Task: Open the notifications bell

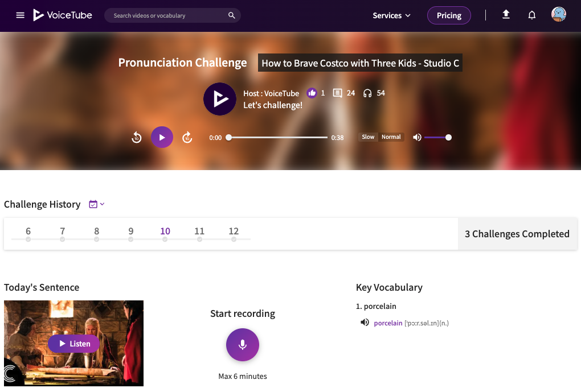Action: coord(532,15)
